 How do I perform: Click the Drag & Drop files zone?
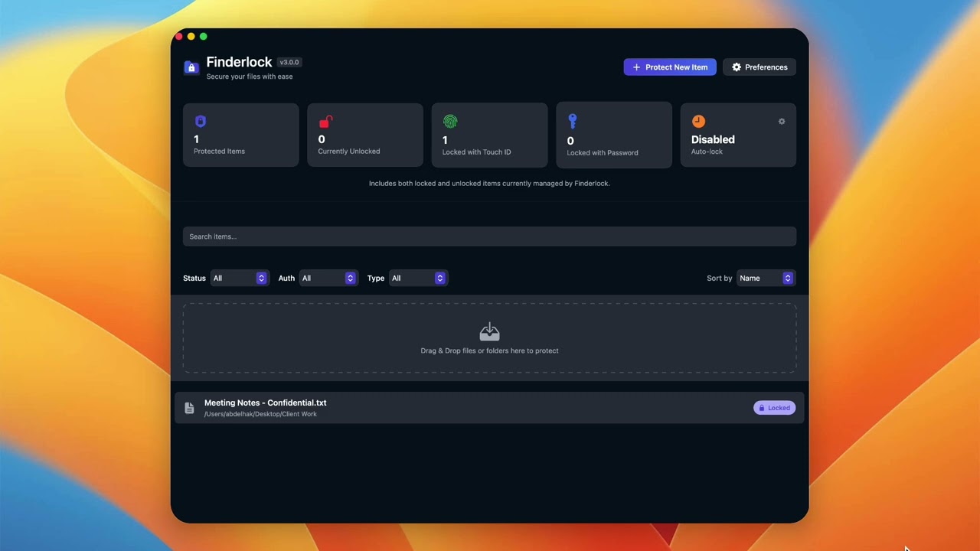(489, 338)
